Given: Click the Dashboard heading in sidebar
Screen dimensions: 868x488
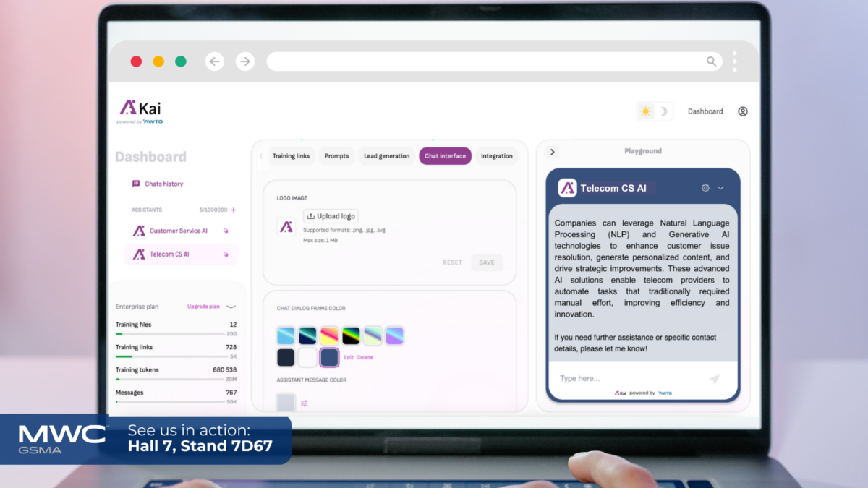Looking at the screenshot, I should tap(150, 157).
